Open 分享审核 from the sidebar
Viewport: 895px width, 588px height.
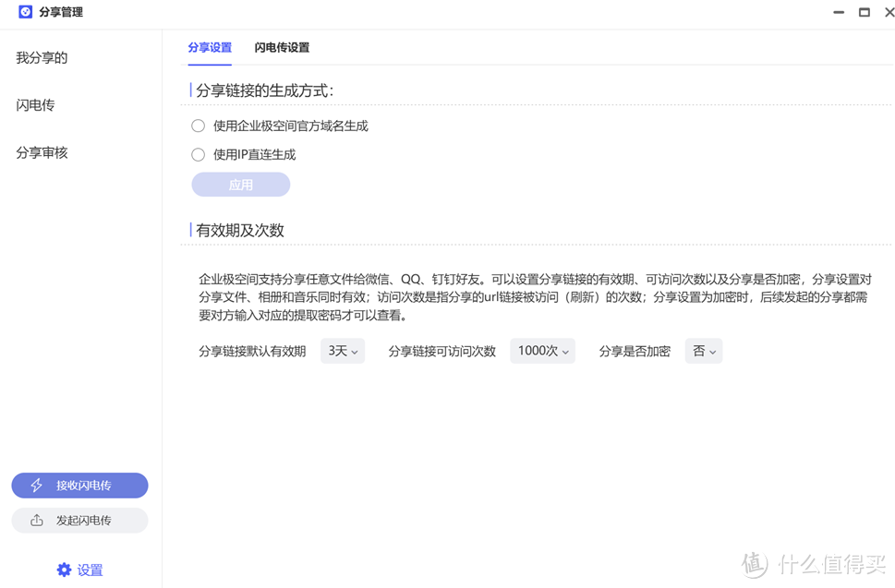tap(42, 152)
